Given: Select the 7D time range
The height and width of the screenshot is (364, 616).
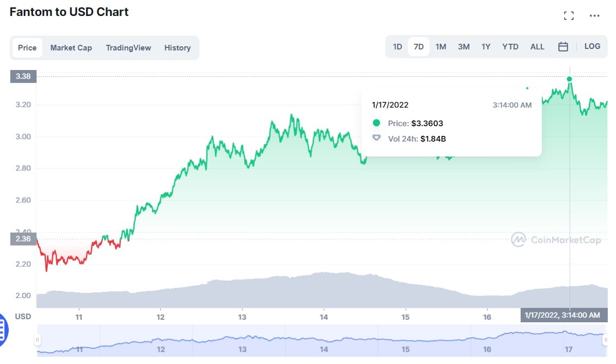Looking at the screenshot, I should [x=419, y=47].
